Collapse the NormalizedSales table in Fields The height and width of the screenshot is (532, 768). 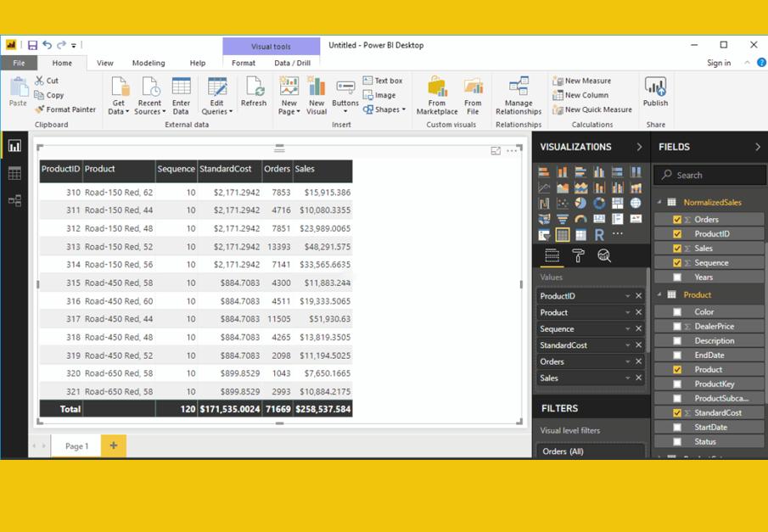coord(659,202)
